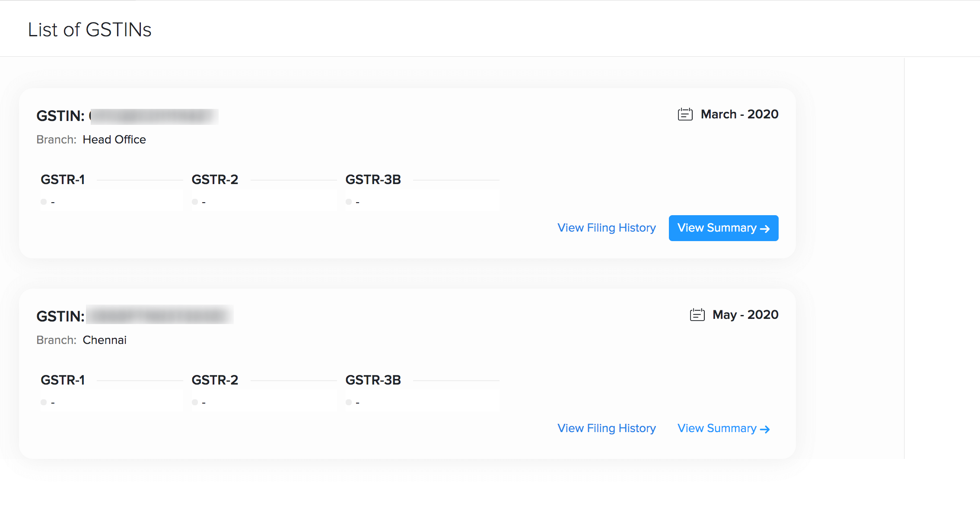Toggle GSTR-3B filing status for Head Office
Screen dimensions: 980x509
click(x=347, y=202)
